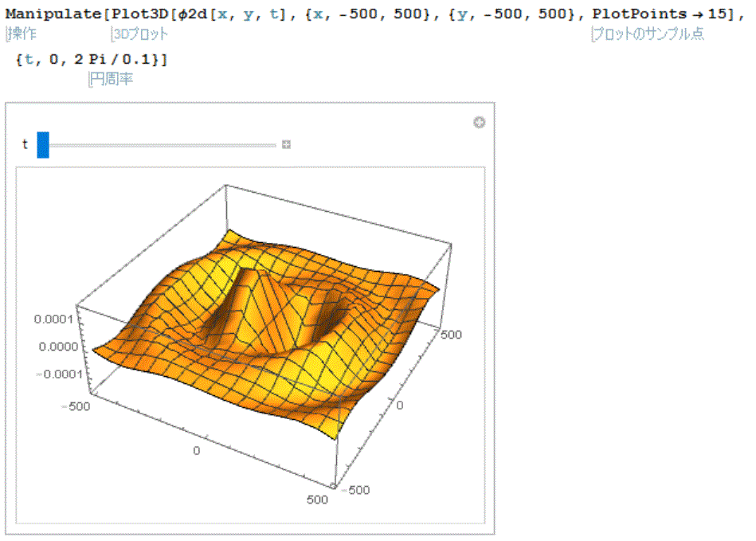This screenshot has width=756, height=541.
Task: Click the '円周率' annotation under Pi
Action: click(x=112, y=79)
